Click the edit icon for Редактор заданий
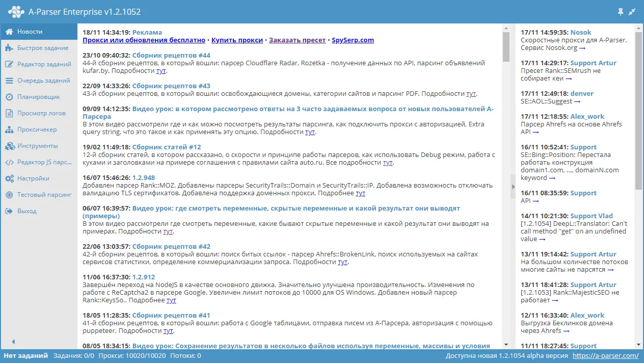Screen dimensions: 644x363 click(9, 64)
